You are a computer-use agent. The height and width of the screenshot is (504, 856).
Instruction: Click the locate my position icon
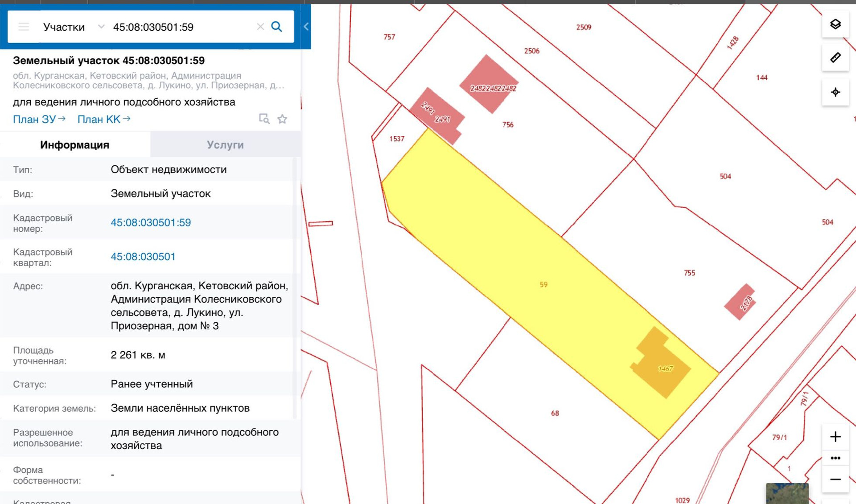coord(835,92)
